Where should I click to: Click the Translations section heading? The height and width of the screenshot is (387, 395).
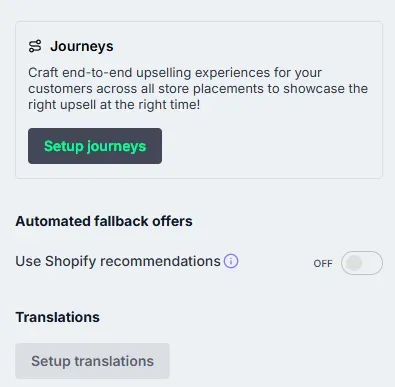pyautogui.click(x=57, y=317)
